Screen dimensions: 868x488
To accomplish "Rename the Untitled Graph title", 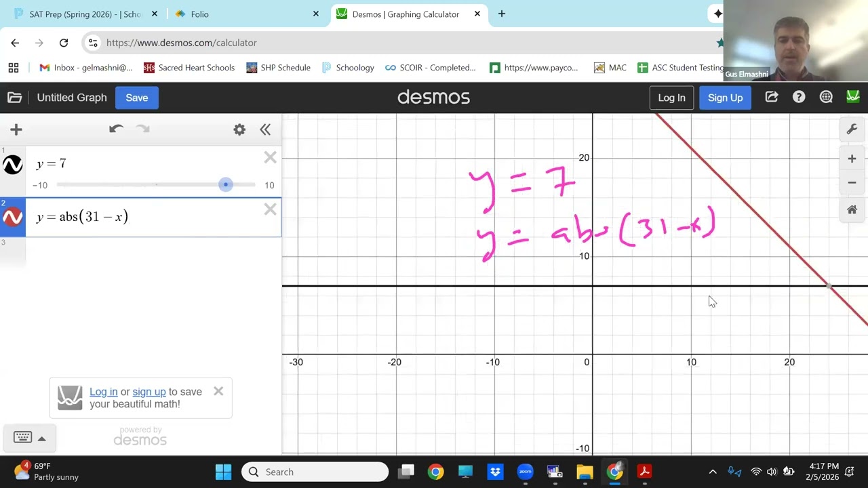I will click(72, 98).
